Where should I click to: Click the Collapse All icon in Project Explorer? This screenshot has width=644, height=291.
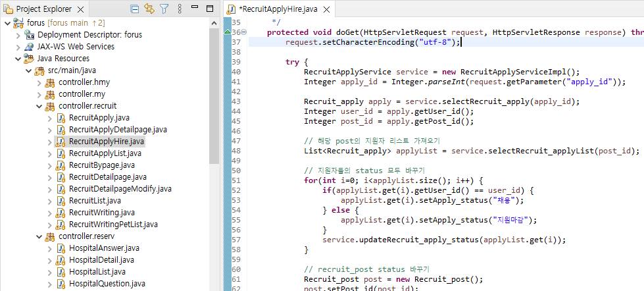pos(134,9)
